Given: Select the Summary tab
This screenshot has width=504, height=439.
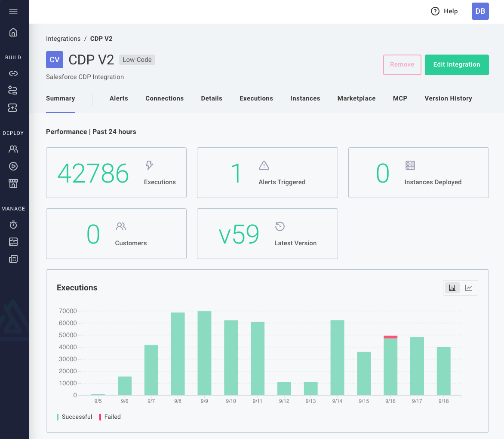Looking at the screenshot, I should click(61, 98).
